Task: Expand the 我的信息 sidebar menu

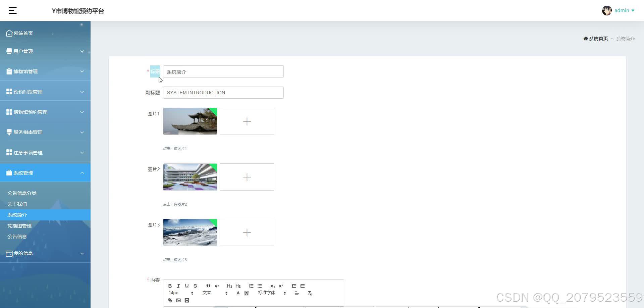Action: tap(45, 253)
